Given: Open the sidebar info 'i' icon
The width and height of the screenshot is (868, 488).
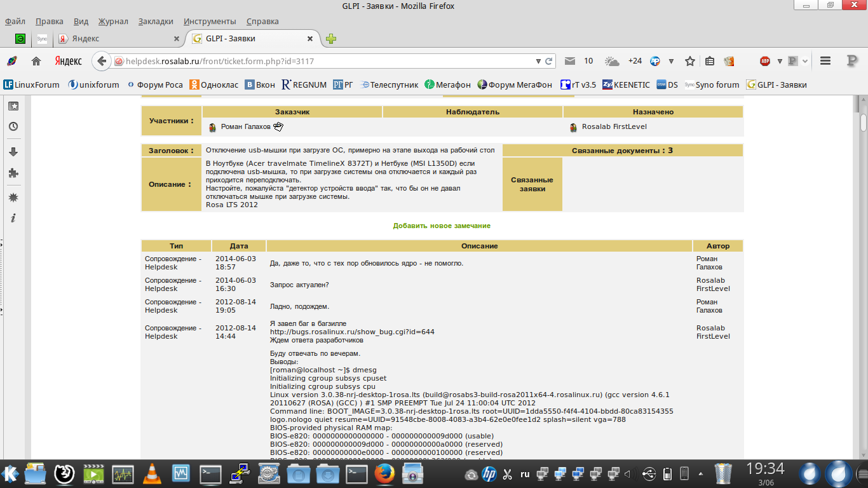Looking at the screenshot, I should coord(13,218).
